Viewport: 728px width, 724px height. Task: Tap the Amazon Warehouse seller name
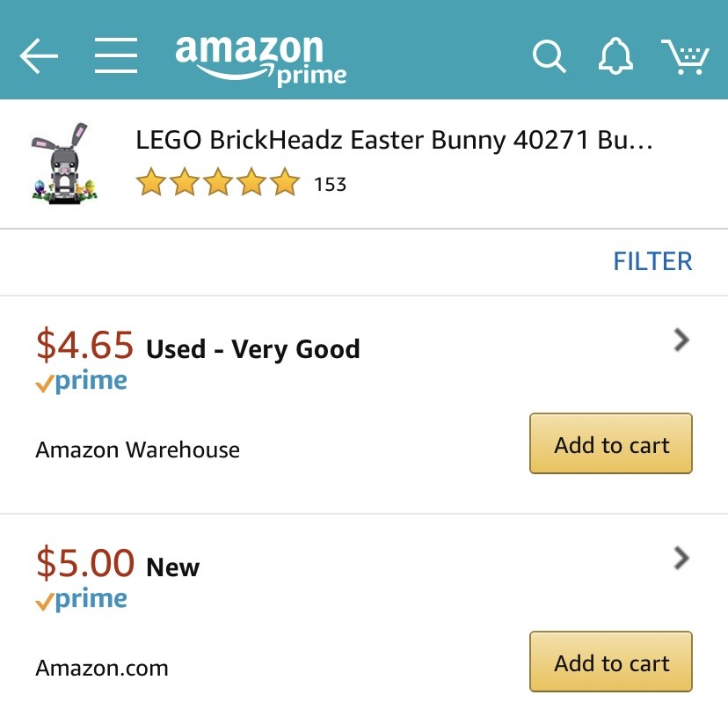[137, 450]
